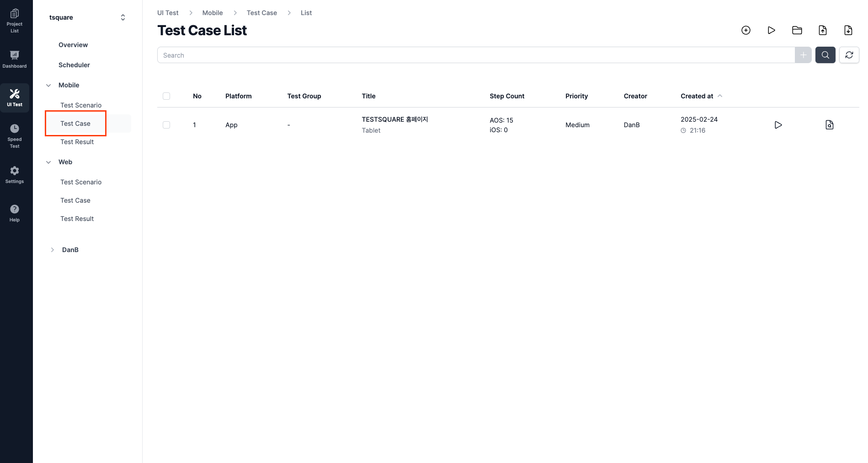Click the run play icon in header toolbar
868x463 pixels.
point(771,30)
